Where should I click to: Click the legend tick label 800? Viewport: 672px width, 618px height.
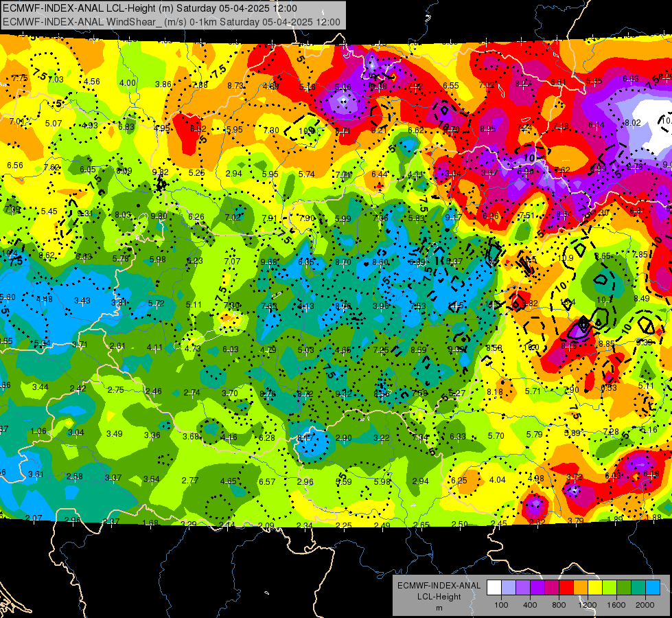click(559, 605)
